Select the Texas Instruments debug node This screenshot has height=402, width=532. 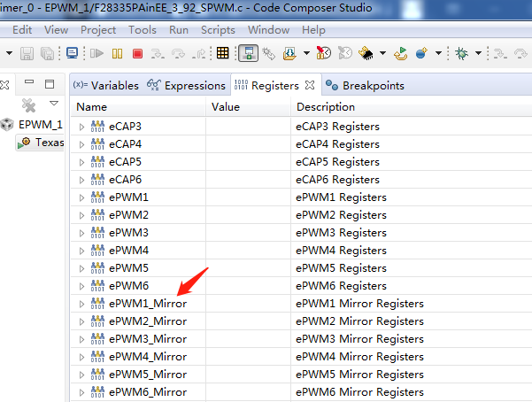coord(41,143)
